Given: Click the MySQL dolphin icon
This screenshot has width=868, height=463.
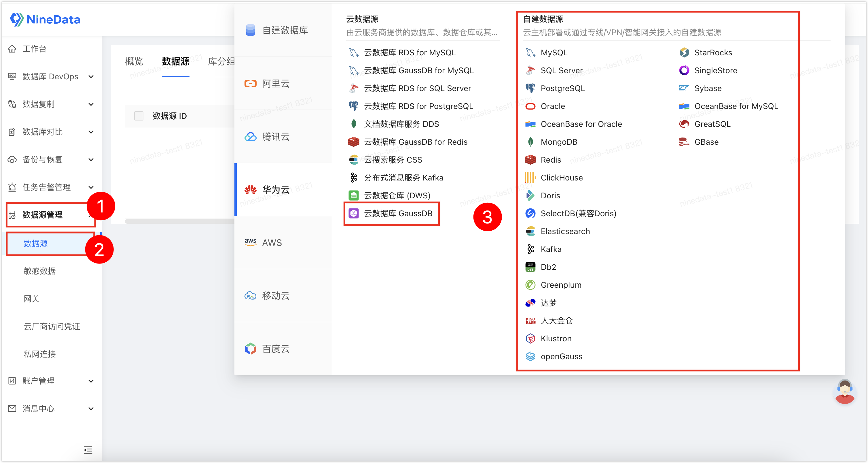Looking at the screenshot, I should coord(530,52).
